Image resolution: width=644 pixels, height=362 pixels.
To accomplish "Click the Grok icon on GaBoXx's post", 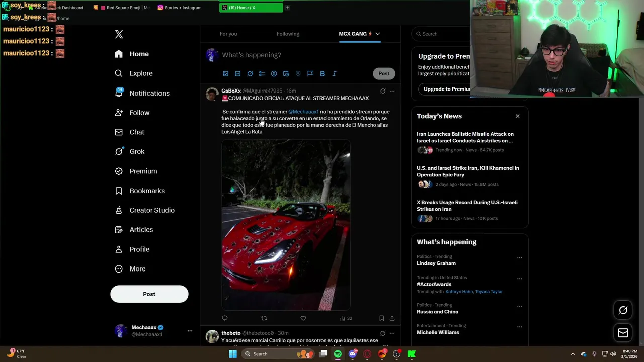I will coord(383,91).
